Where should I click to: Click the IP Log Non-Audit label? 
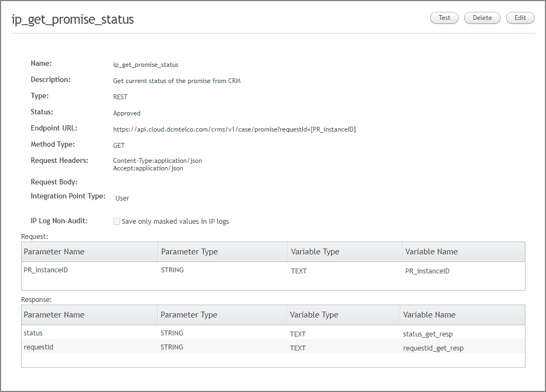tap(59, 221)
